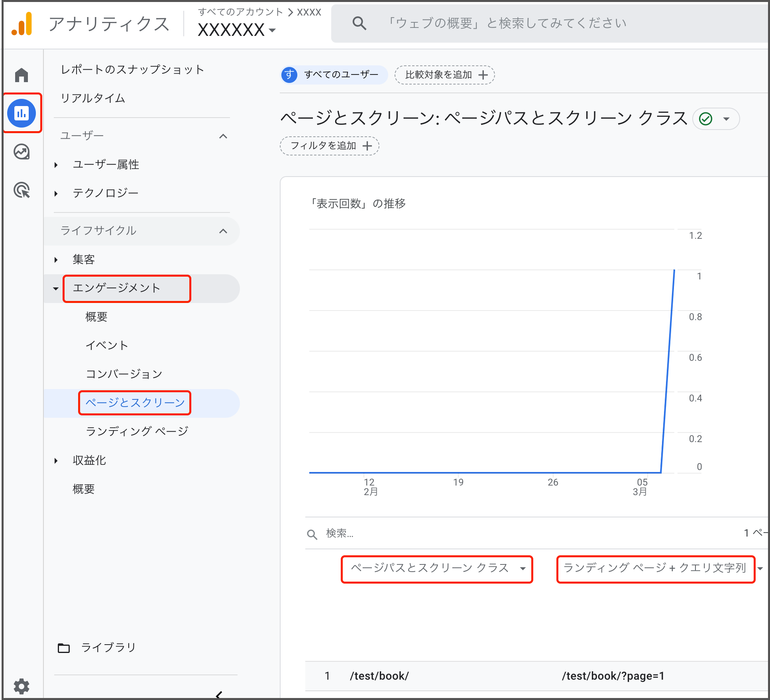The image size is (770, 700).
Task: Click すべてのアカウント breadcrumb
Action: click(x=240, y=12)
